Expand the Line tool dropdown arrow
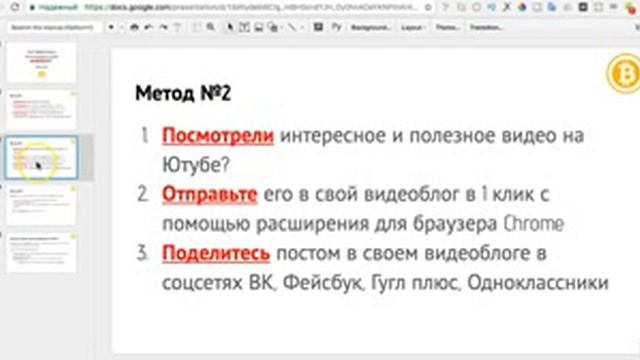 302,27
